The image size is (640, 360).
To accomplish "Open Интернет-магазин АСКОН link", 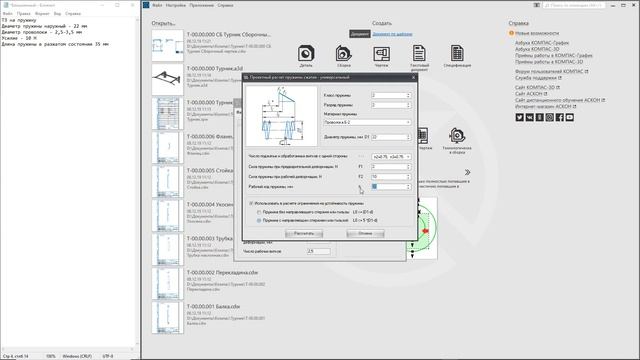I will [x=545, y=107].
